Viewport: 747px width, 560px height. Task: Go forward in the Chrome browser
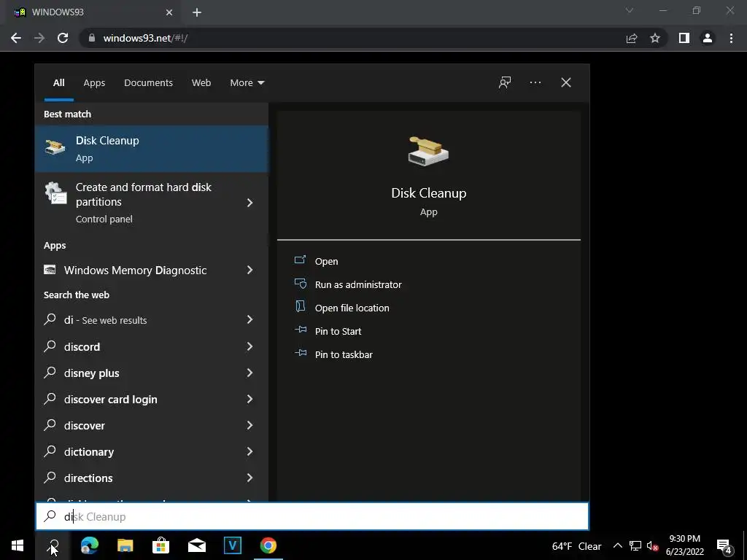point(39,38)
